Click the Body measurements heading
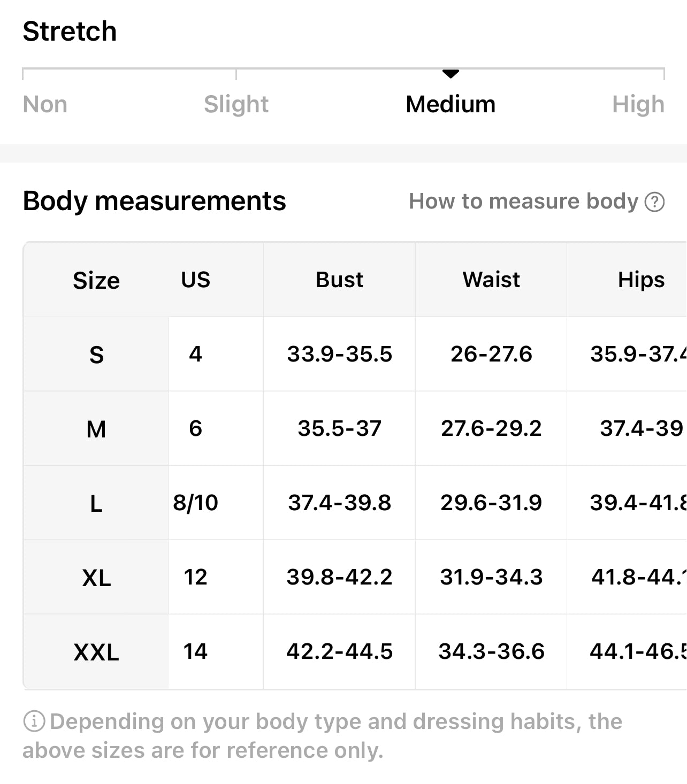 click(x=154, y=201)
